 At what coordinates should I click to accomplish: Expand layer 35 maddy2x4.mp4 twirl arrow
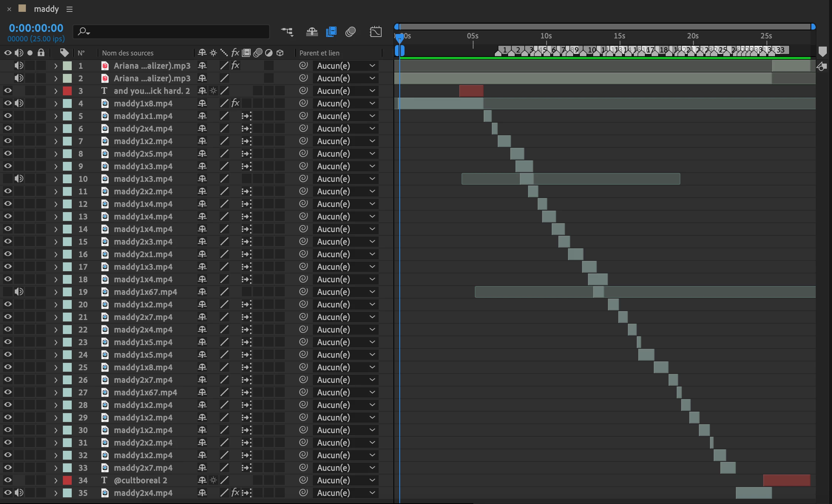[x=56, y=493]
